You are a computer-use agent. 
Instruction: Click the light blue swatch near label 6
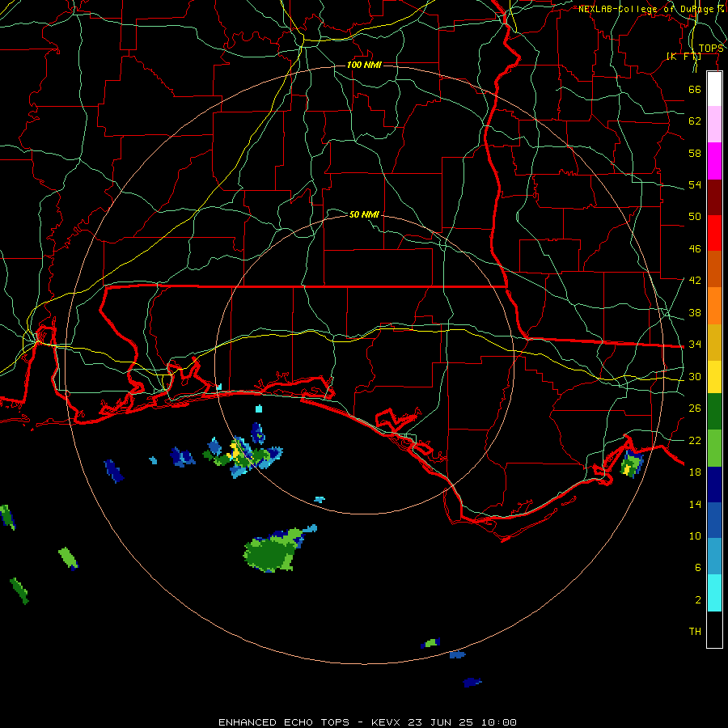point(714,557)
